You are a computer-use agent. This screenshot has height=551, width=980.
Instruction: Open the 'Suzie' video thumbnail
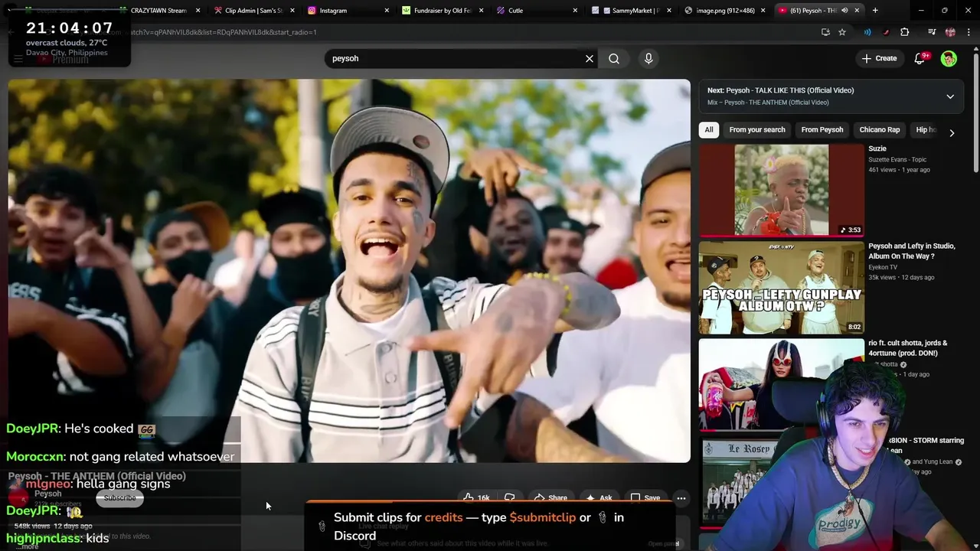click(x=781, y=191)
